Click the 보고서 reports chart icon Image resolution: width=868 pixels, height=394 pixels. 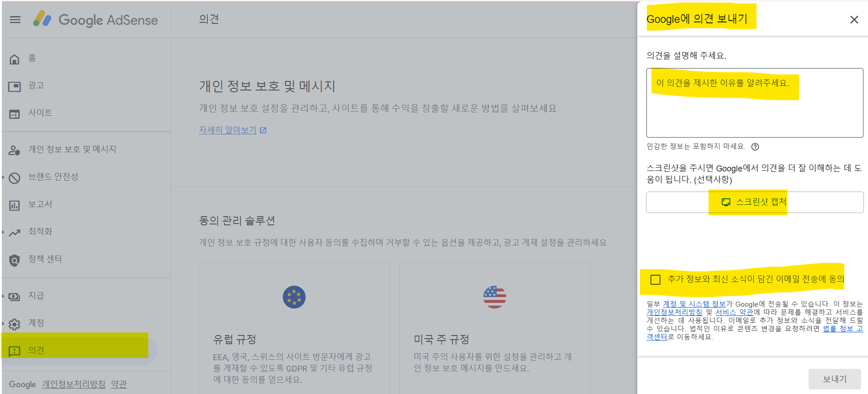coord(15,205)
